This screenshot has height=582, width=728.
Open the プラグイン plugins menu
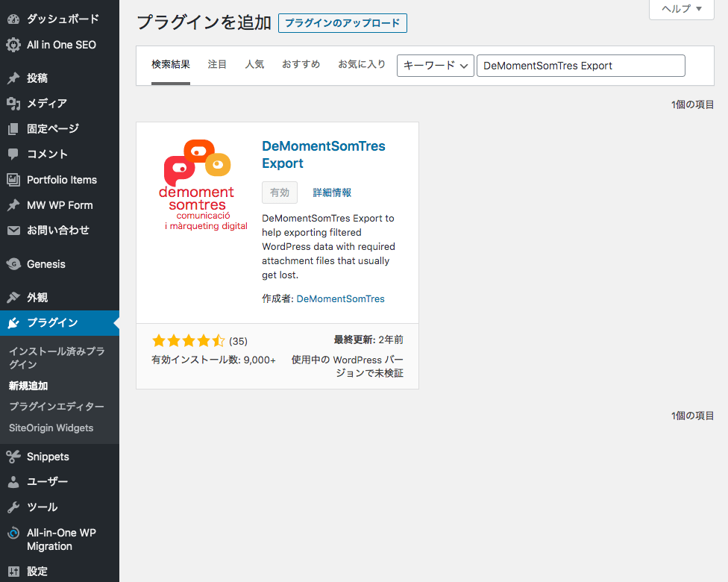click(60, 323)
